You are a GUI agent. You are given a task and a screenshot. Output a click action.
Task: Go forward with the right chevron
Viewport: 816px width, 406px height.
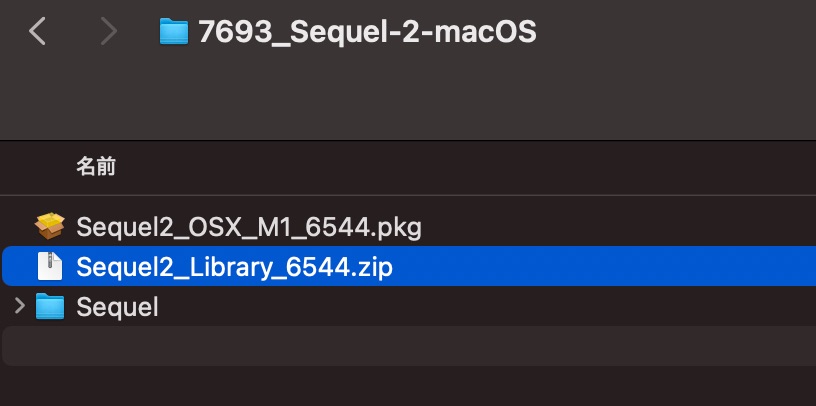(x=108, y=32)
